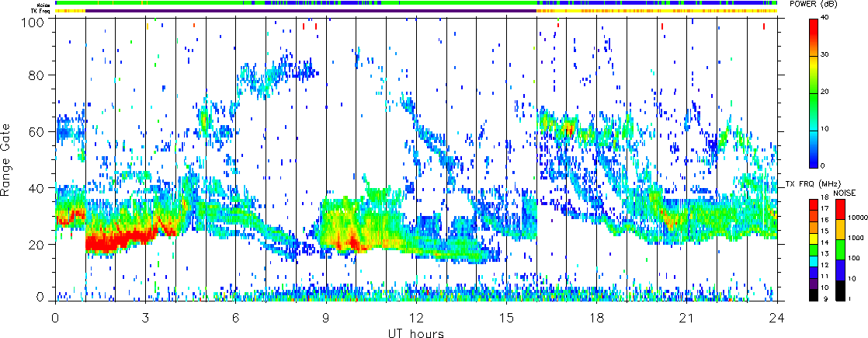Pick the red swatch of NOISE legend
Screen dimensions: 868x338
click(x=840, y=209)
